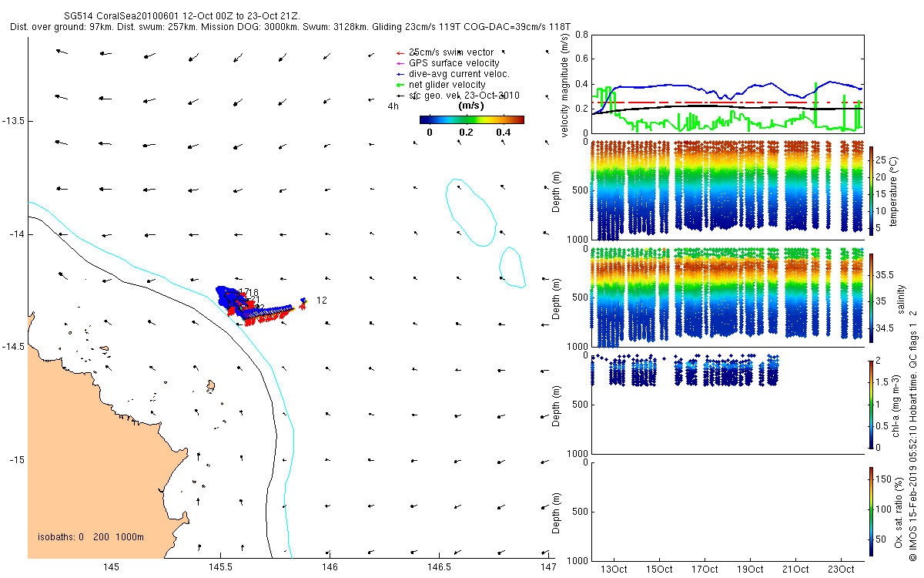This screenshot has height=578, width=924.
Task: Click the '146' longitude tick label
Action: pyautogui.click(x=330, y=568)
